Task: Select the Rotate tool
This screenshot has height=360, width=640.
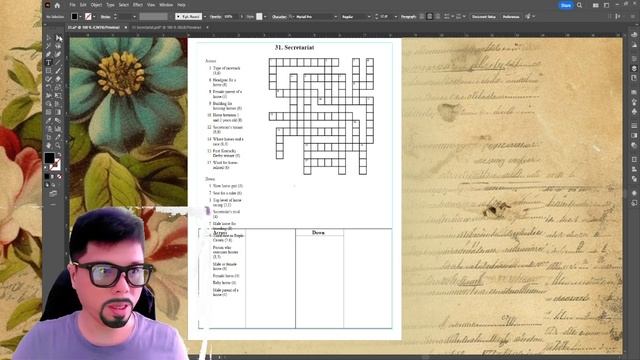Action: [x=49, y=87]
